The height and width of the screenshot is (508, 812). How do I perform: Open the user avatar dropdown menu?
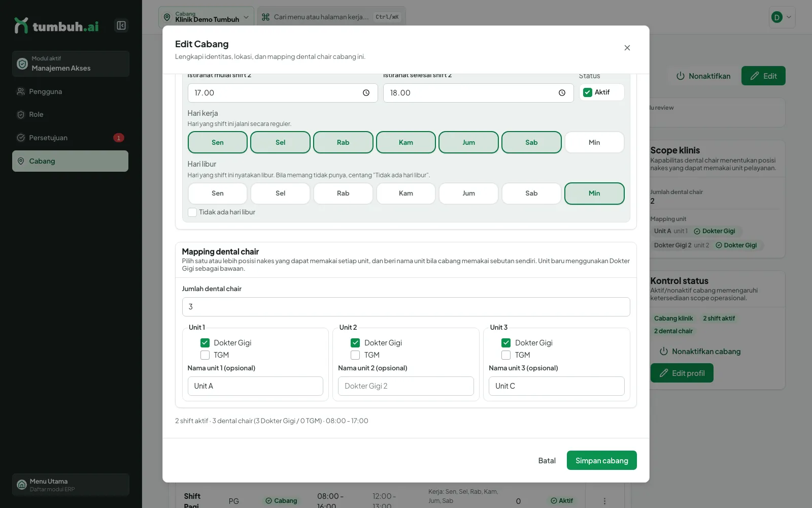click(782, 17)
